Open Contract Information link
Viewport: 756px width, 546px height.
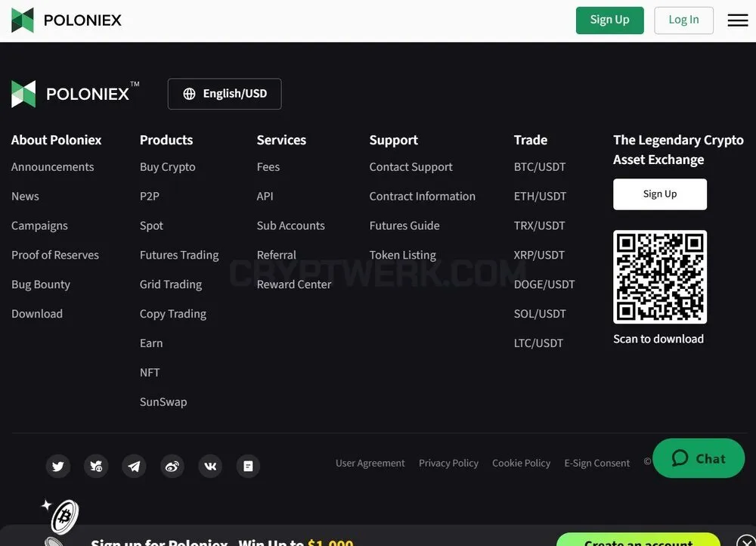423,197
